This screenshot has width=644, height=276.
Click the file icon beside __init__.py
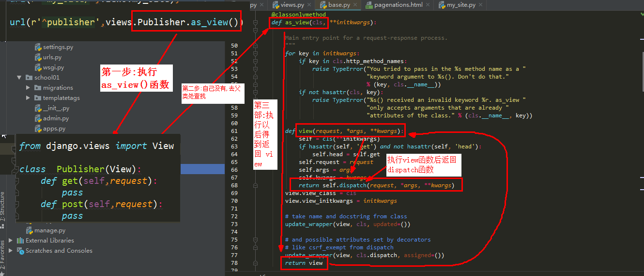tap(38, 108)
